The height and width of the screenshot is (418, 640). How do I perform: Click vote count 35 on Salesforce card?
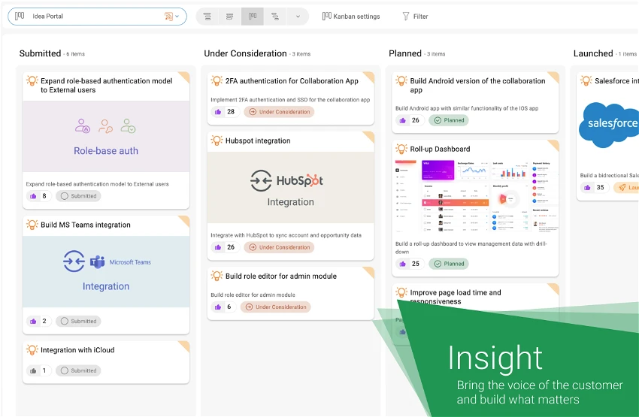click(x=600, y=188)
